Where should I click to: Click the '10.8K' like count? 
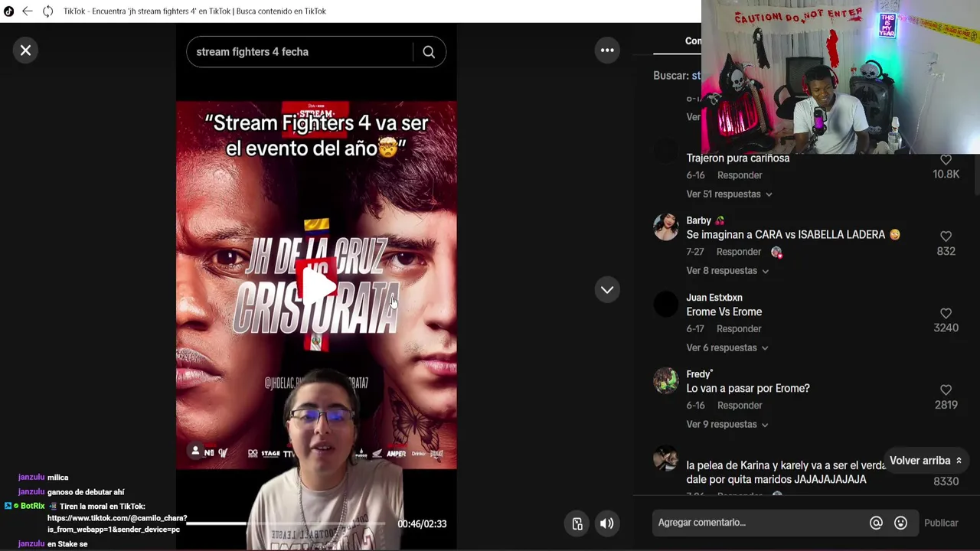[946, 174]
